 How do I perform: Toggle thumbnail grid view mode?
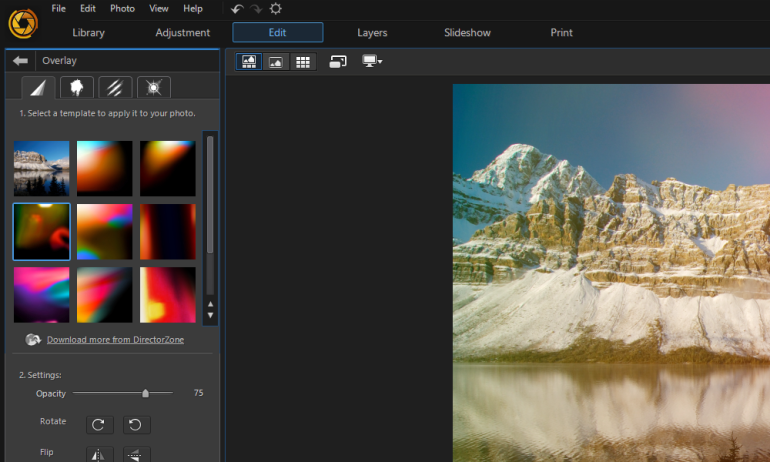302,62
